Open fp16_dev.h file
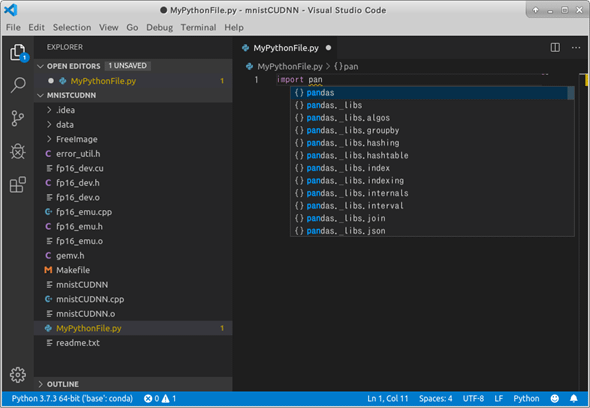Screen dimensions: 590x408 (133, 183)
